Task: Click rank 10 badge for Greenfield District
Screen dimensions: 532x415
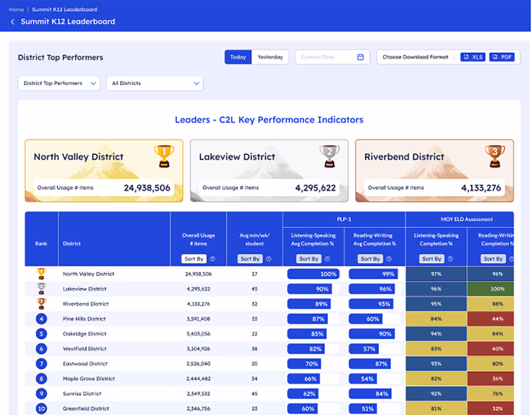Action: click(x=41, y=408)
